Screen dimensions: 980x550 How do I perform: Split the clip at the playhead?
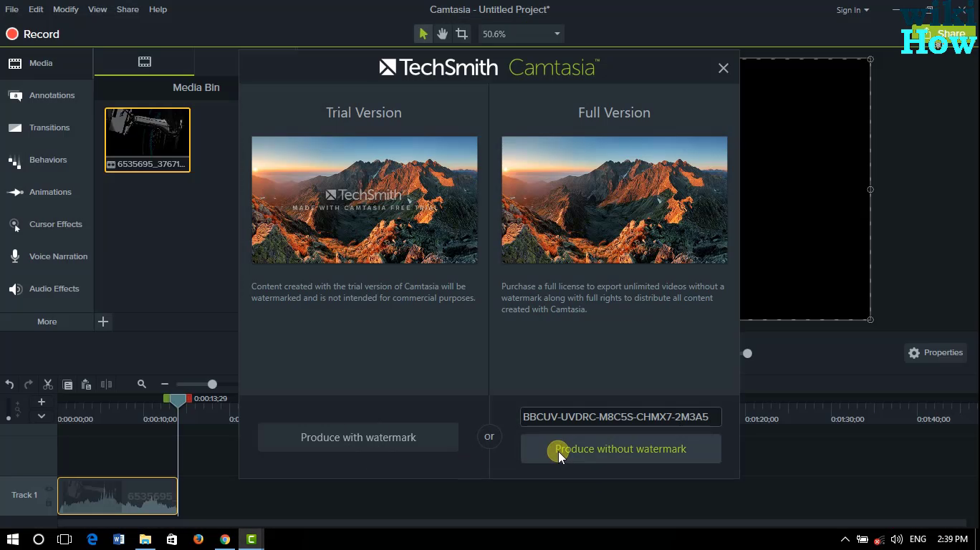[x=107, y=385]
